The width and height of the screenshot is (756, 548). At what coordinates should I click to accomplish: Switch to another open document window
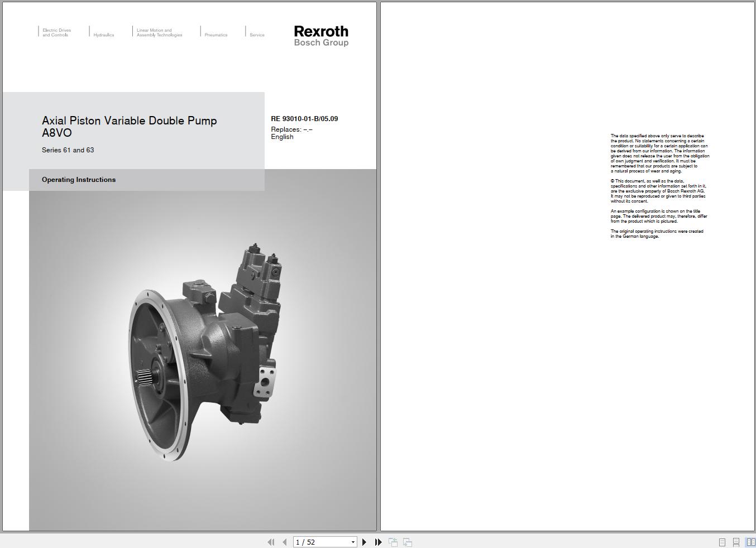click(406, 542)
